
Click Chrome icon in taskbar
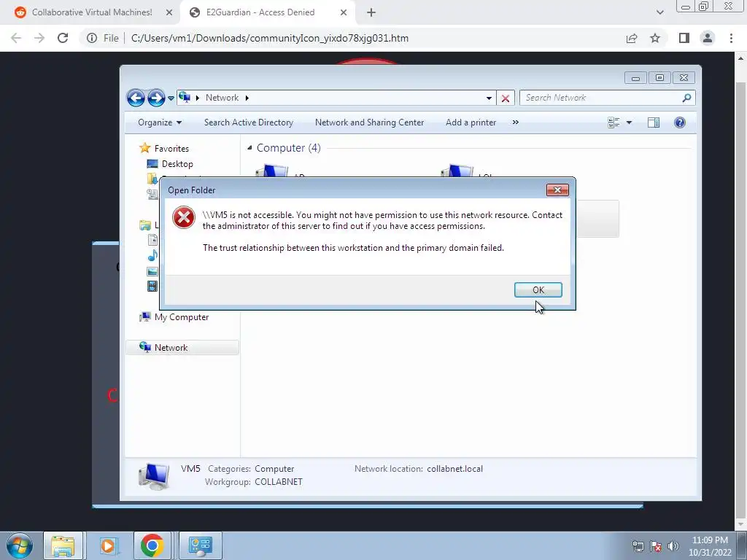[x=152, y=545]
